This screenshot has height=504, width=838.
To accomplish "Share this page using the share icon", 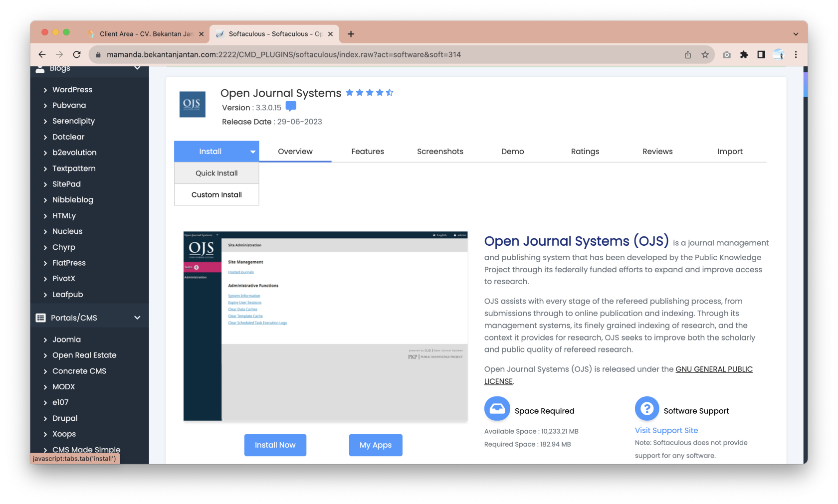I will click(688, 55).
